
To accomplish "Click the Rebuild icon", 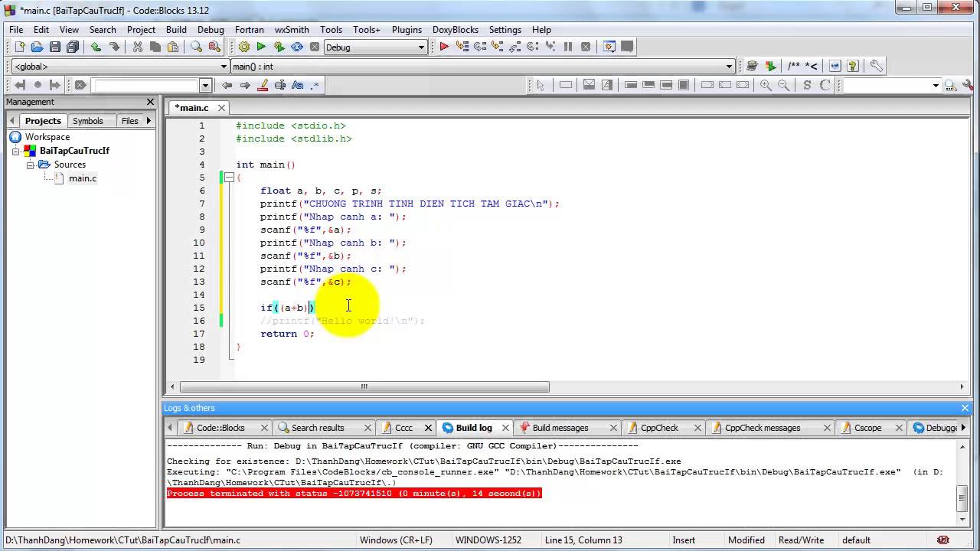I will coord(296,47).
